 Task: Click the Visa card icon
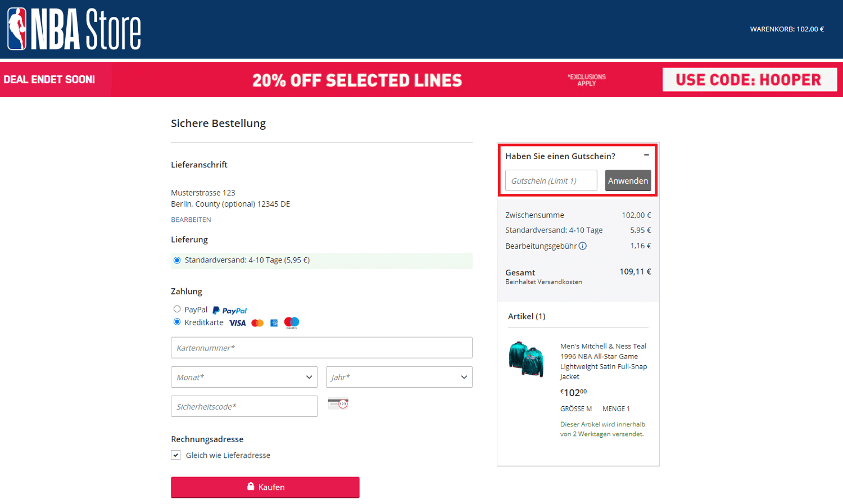237,323
